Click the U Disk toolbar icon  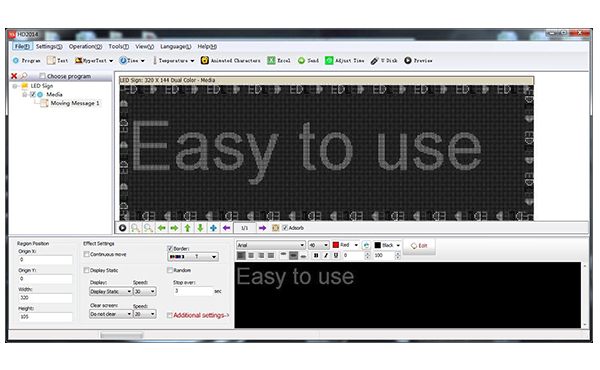(374, 60)
